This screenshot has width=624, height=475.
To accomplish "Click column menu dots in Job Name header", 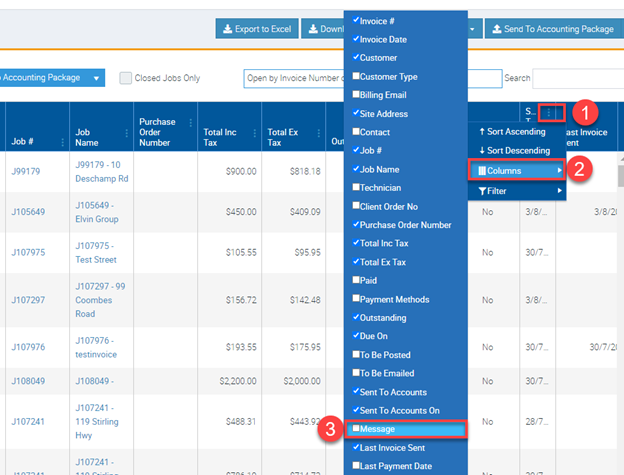I will click(125, 131).
